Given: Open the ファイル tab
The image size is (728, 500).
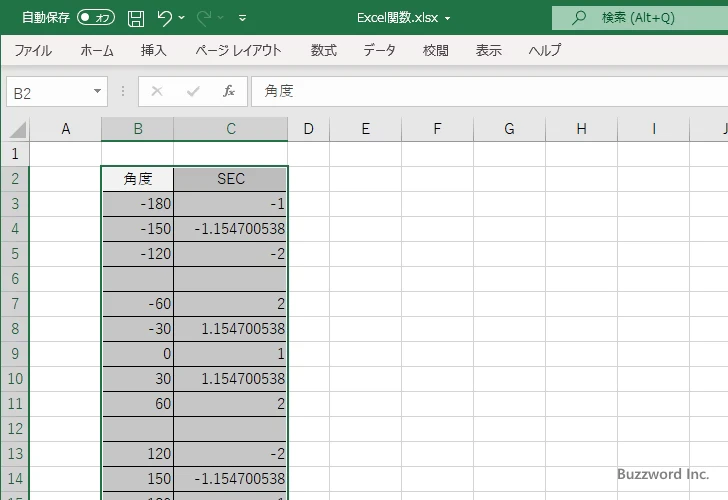Looking at the screenshot, I should (33, 50).
